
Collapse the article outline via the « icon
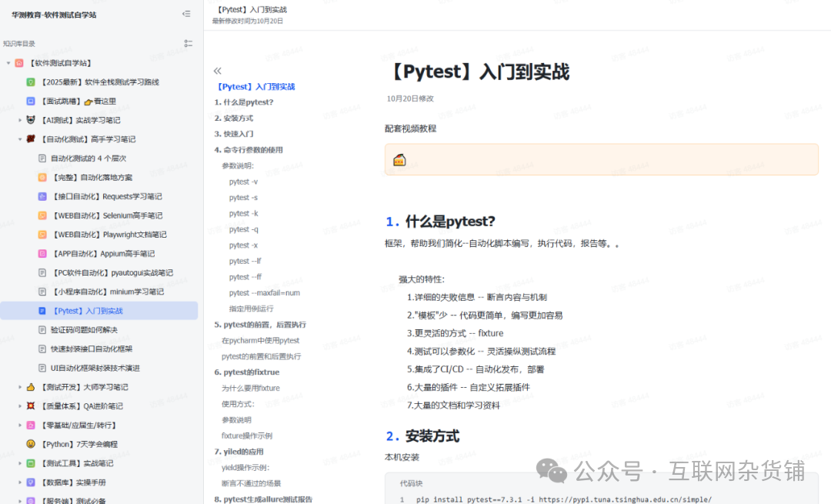(217, 69)
